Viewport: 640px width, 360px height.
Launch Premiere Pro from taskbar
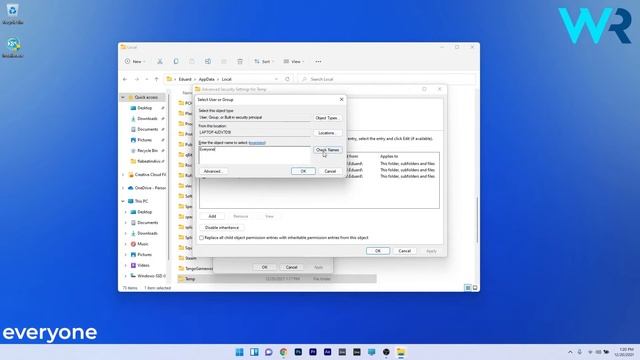pos(313,352)
